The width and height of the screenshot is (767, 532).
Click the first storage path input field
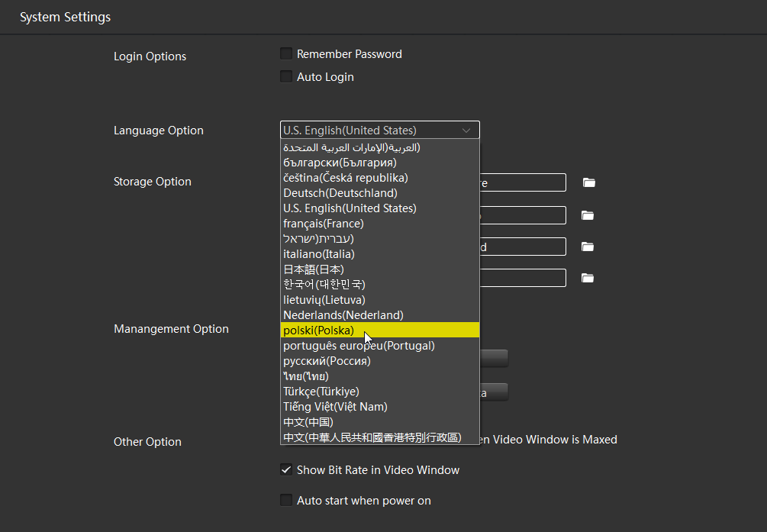[x=523, y=182]
